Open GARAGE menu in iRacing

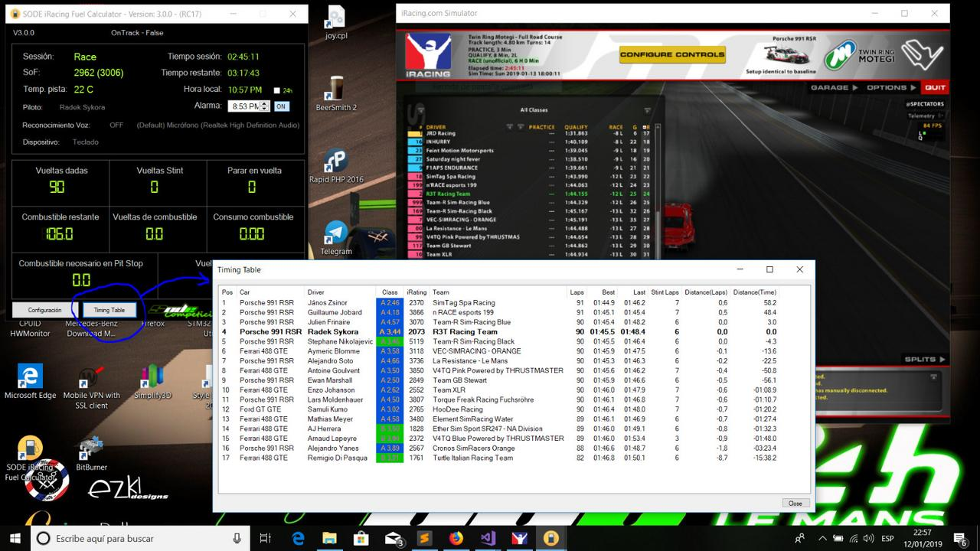point(834,88)
